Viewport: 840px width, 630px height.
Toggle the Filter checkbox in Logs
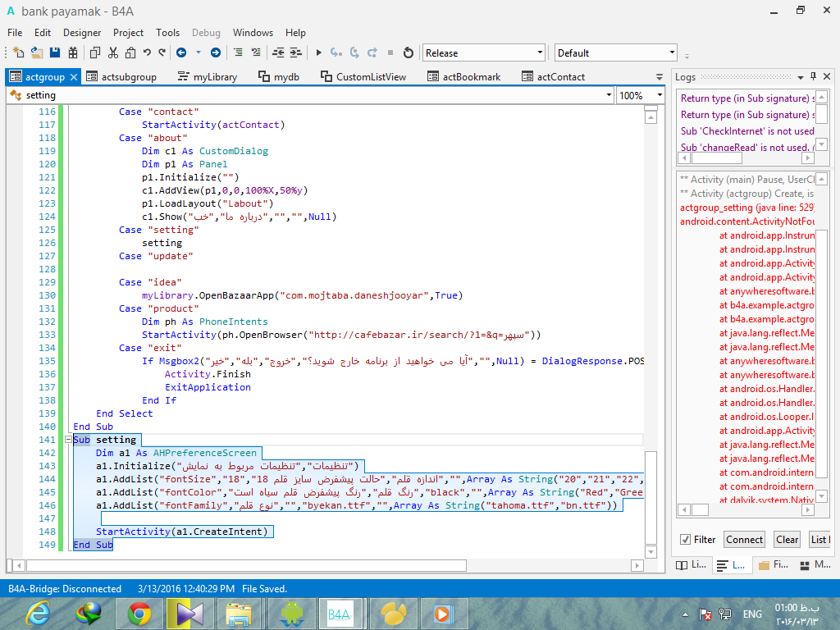coord(685,540)
